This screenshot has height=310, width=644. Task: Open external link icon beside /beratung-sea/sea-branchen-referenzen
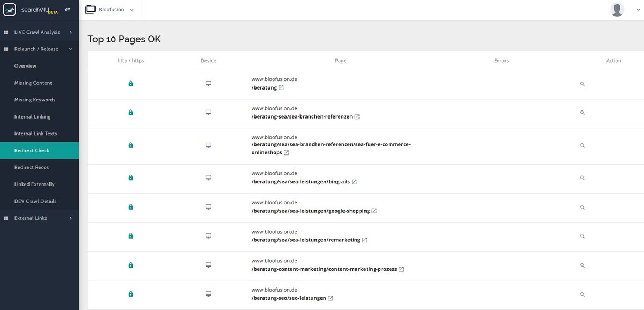coord(357,116)
